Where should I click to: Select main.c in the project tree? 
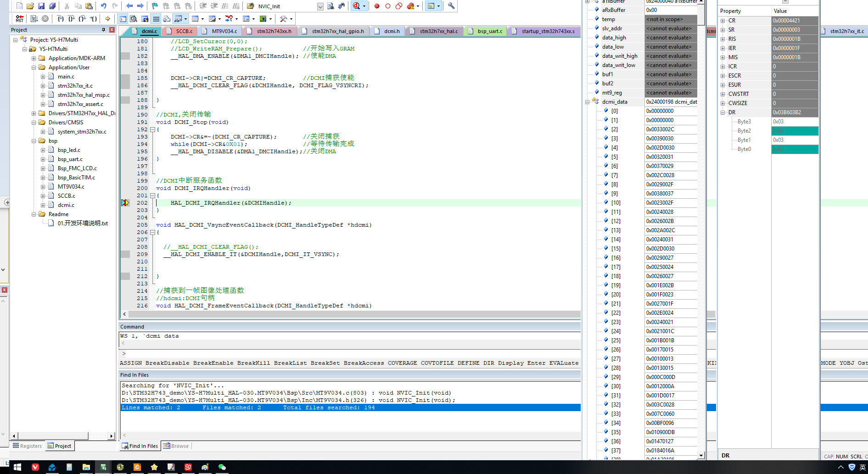pos(66,77)
